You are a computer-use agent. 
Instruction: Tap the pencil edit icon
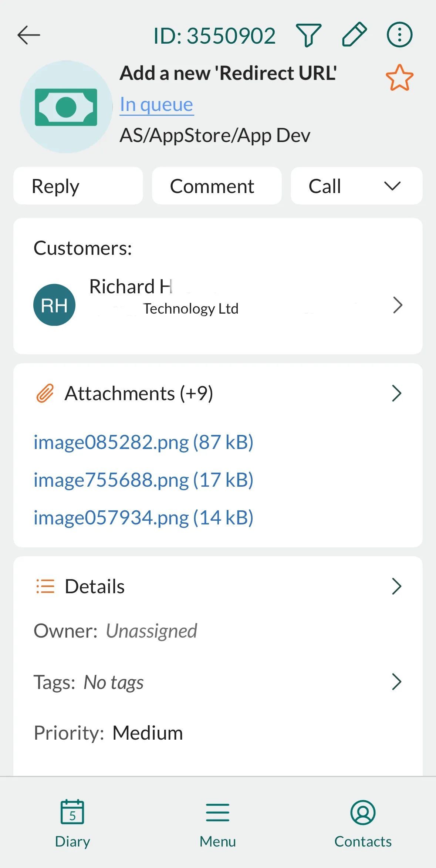click(x=354, y=34)
